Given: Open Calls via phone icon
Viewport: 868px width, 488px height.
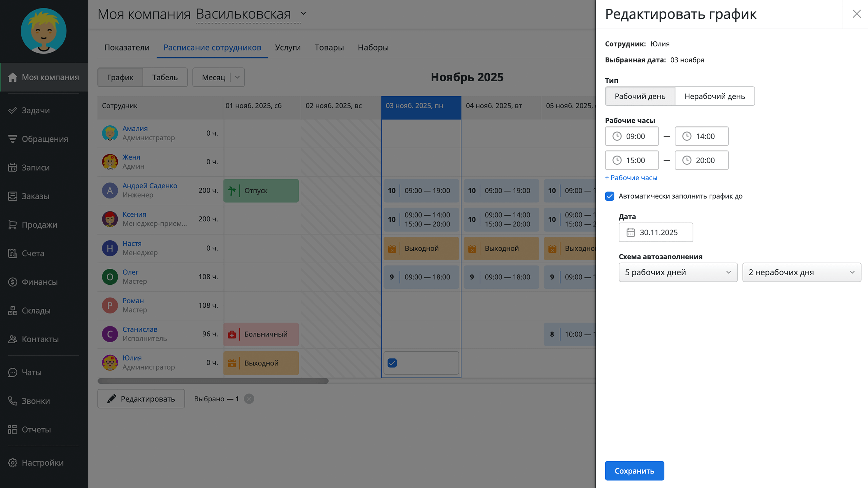Looking at the screenshot, I should tap(13, 401).
